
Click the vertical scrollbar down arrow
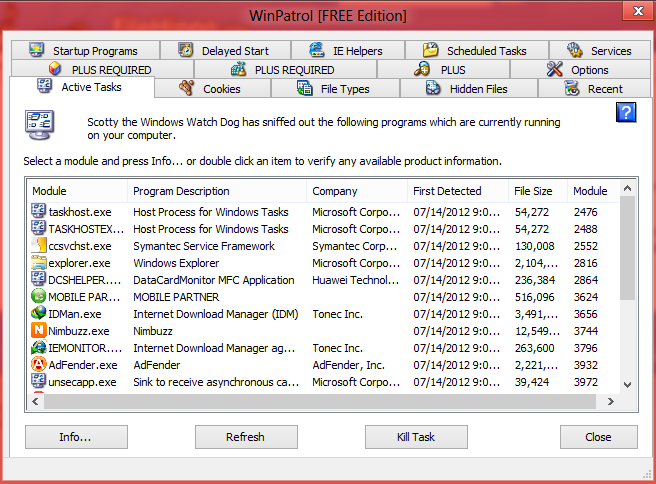627,384
